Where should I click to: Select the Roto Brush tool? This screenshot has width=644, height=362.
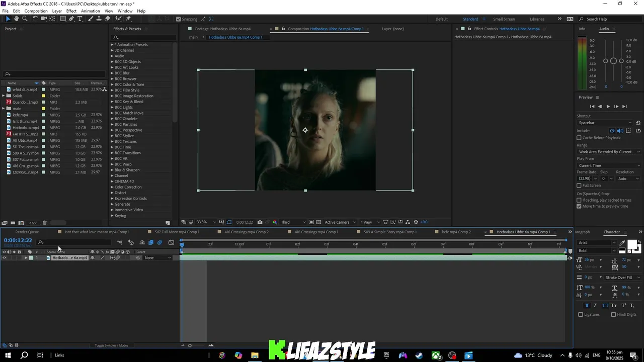click(118, 19)
